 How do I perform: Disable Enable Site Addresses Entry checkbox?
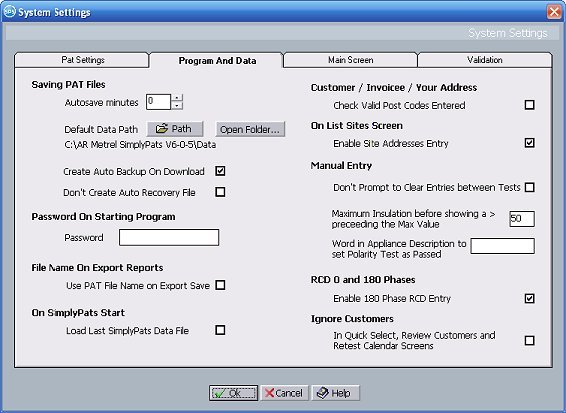(530, 143)
